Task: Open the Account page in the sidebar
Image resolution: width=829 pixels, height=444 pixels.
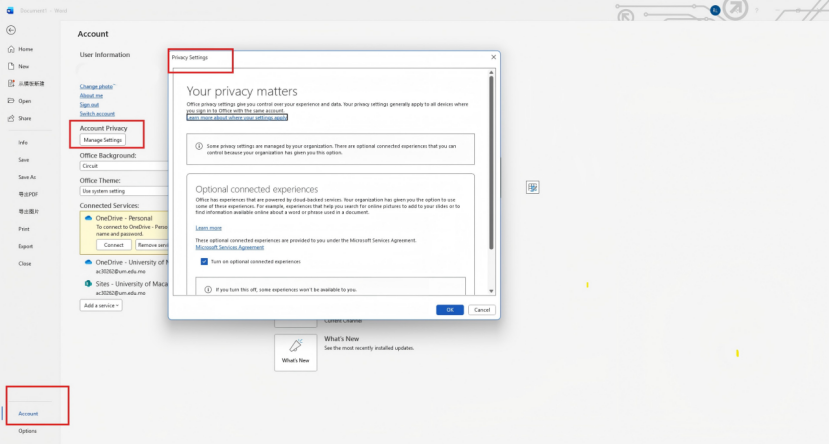Action: 28,414
